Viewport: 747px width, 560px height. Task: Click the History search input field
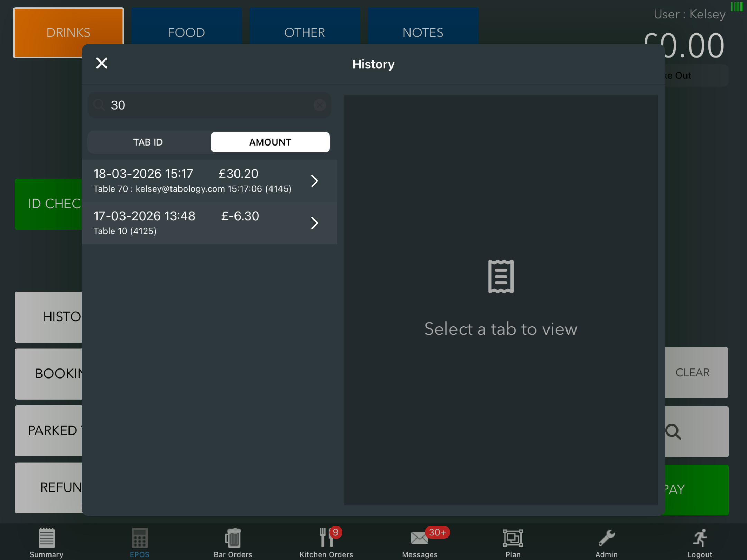tap(207, 105)
